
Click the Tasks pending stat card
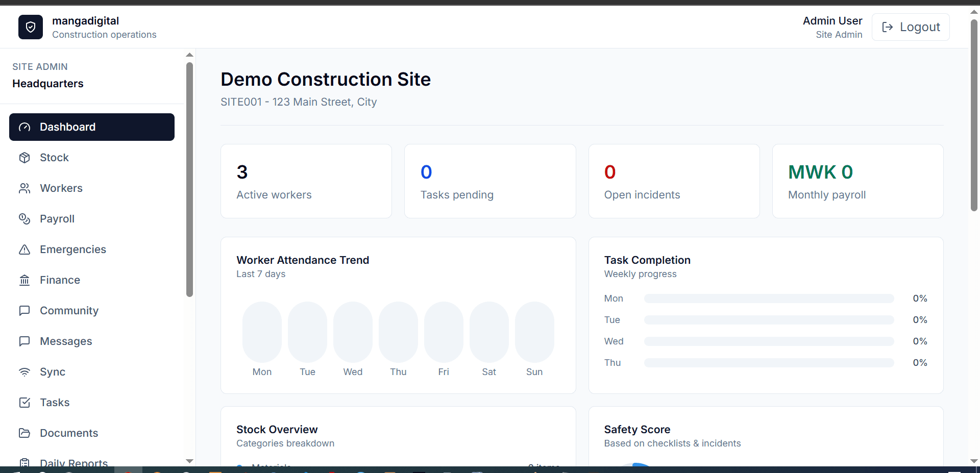pyautogui.click(x=490, y=181)
